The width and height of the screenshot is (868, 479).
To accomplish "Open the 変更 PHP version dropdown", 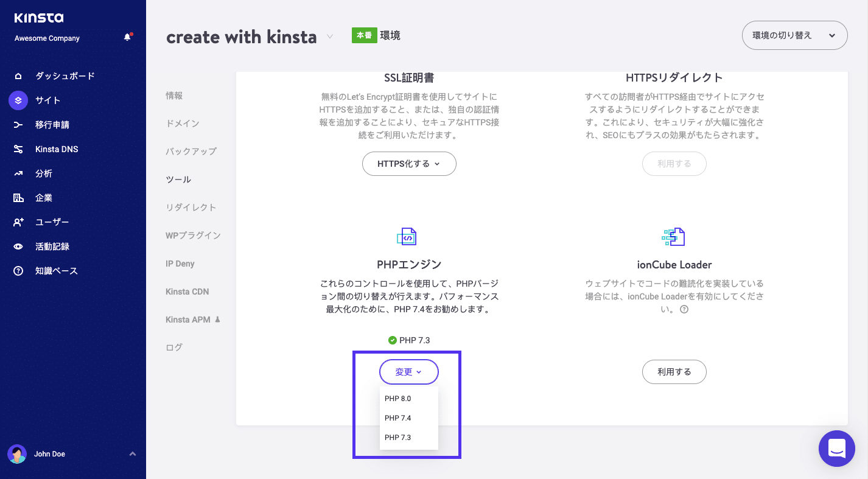I will [408, 371].
